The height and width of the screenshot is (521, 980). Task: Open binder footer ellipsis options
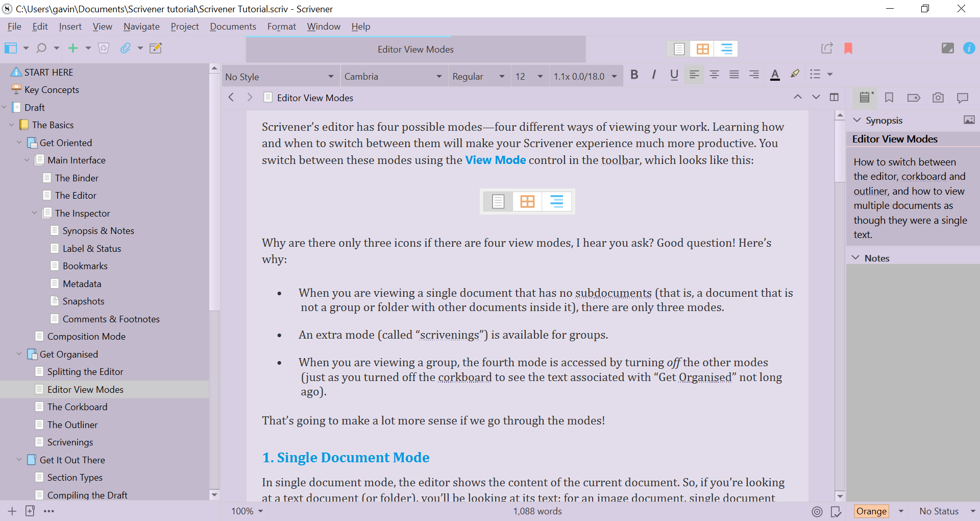coord(49,511)
